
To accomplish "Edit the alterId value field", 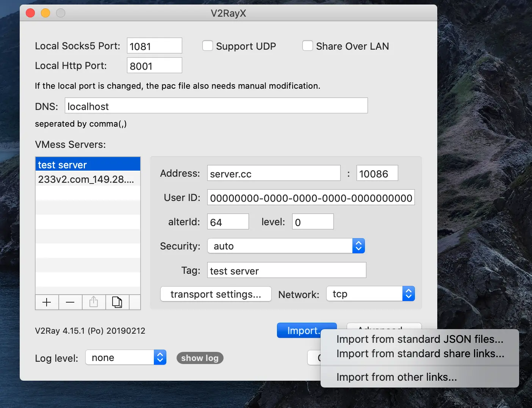I will click(228, 222).
